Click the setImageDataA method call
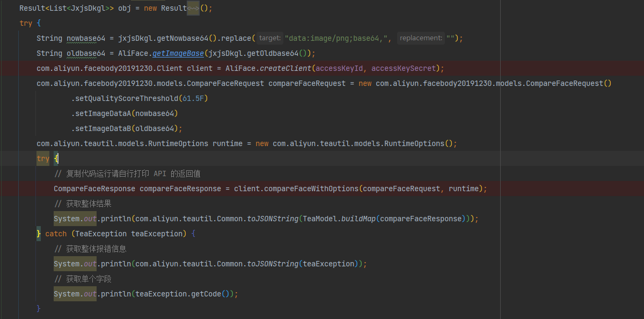This screenshot has height=319, width=644. (103, 113)
